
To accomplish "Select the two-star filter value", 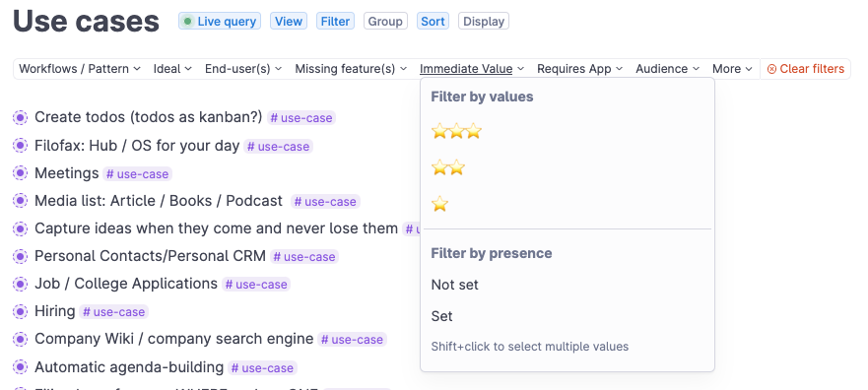I will point(448,167).
